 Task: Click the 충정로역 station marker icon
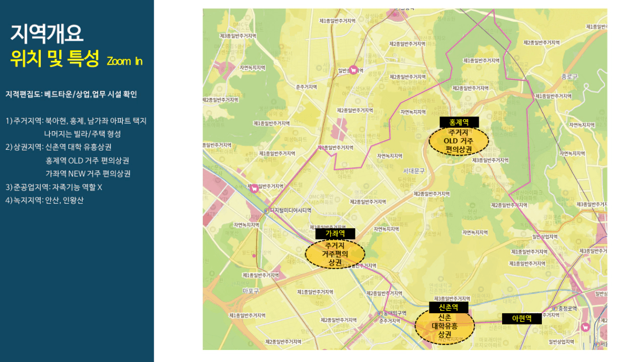tap(554, 309)
